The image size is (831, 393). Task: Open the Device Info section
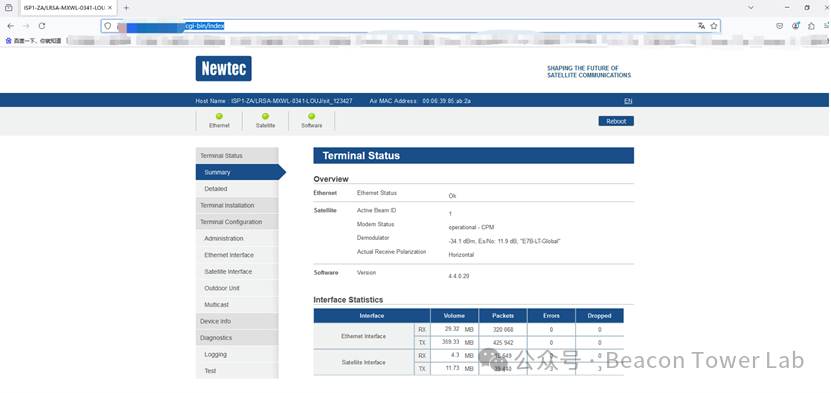coord(237,321)
